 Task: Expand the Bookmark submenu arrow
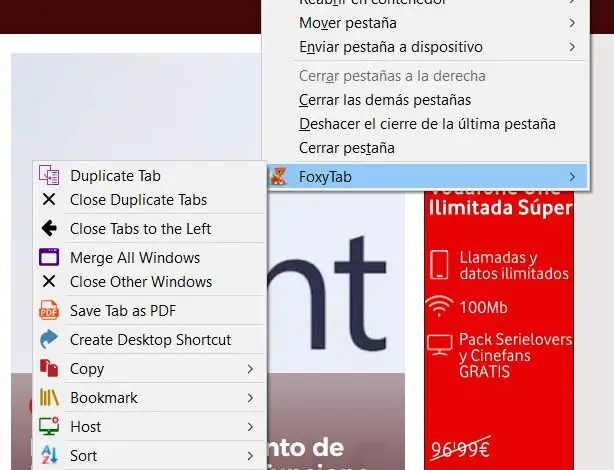click(x=250, y=398)
